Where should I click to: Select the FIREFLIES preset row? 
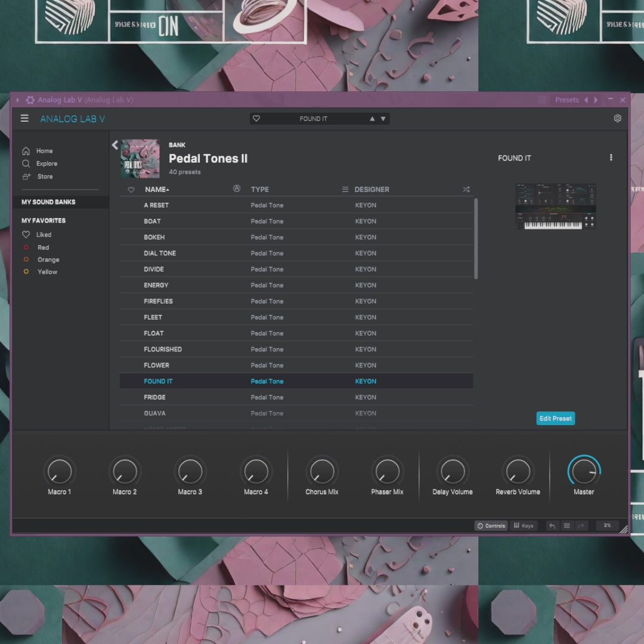tap(158, 301)
